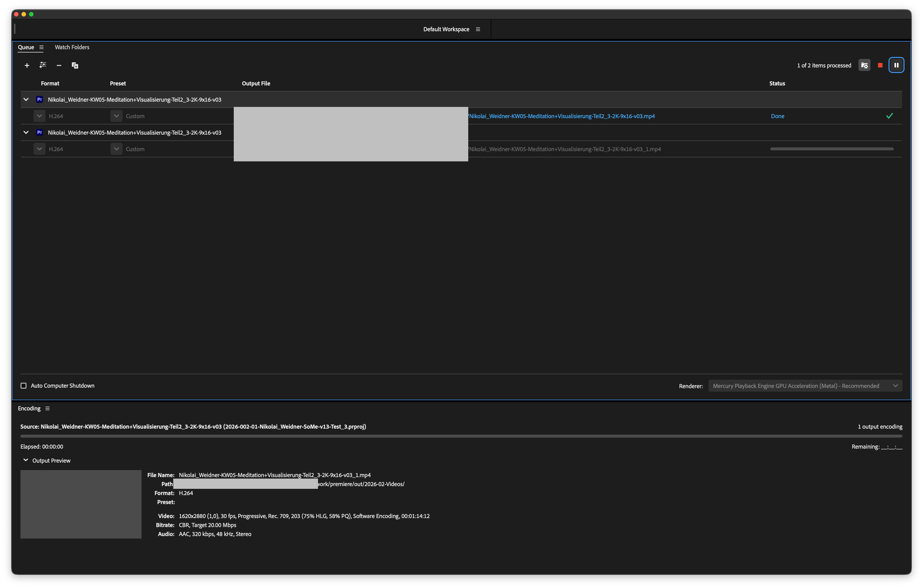This screenshot has width=923, height=588.
Task: Collapse the first queued Premiere item
Action: tap(26, 100)
